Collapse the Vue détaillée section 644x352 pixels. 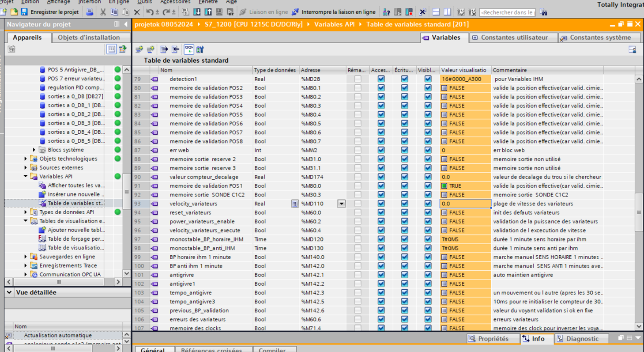coord(9,292)
